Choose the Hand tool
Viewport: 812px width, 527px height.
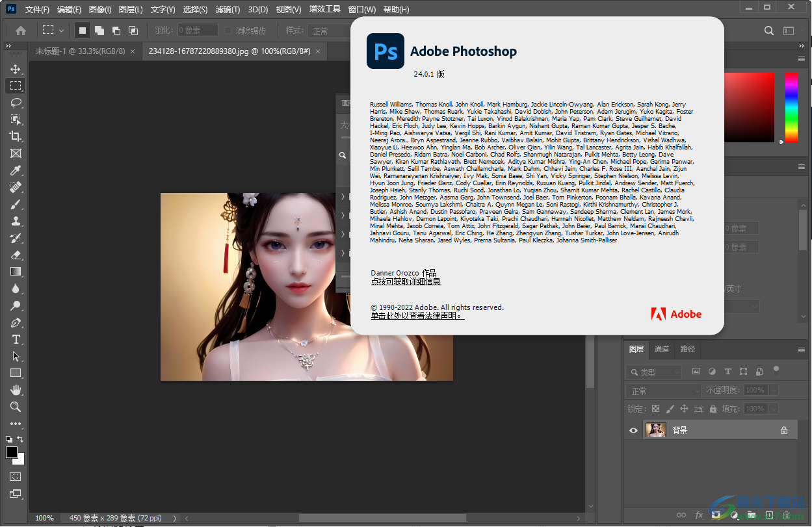click(16, 390)
